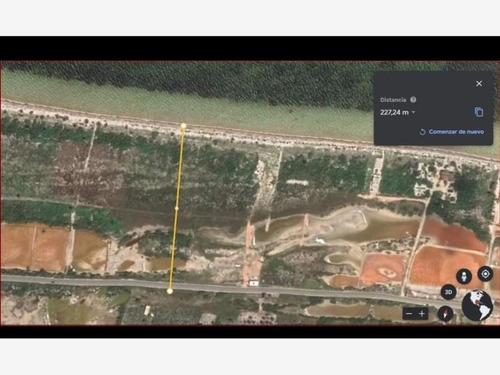
Task: Select the bottom measurement endpoint at the road
Action: (170, 291)
